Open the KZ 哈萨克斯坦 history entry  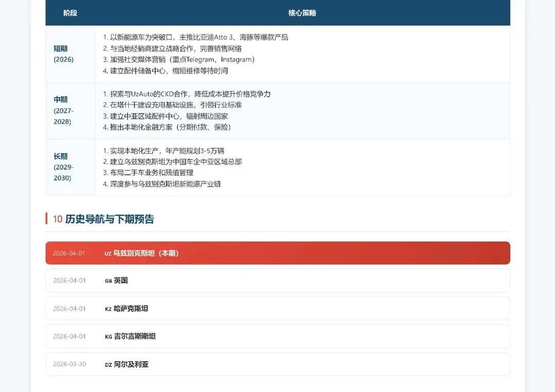(x=278, y=308)
